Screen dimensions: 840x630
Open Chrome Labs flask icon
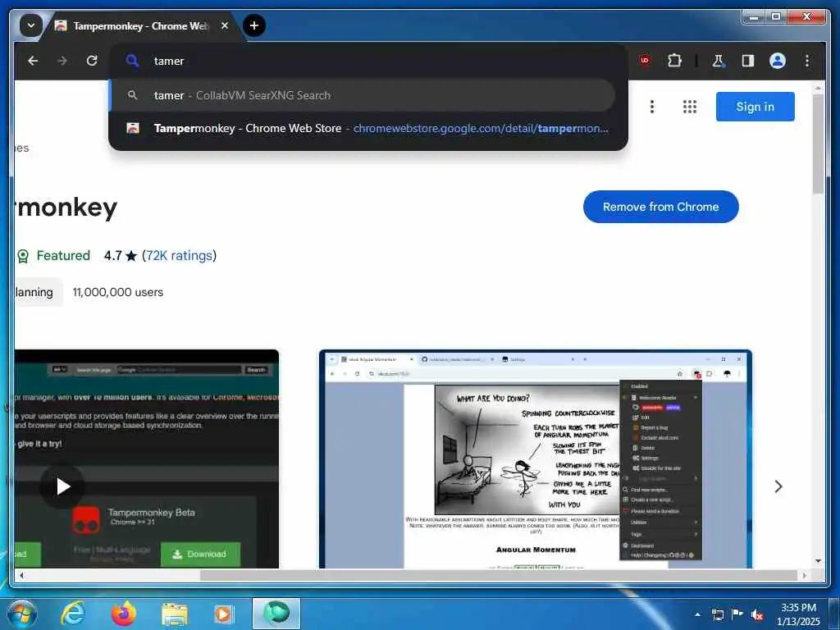[718, 61]
